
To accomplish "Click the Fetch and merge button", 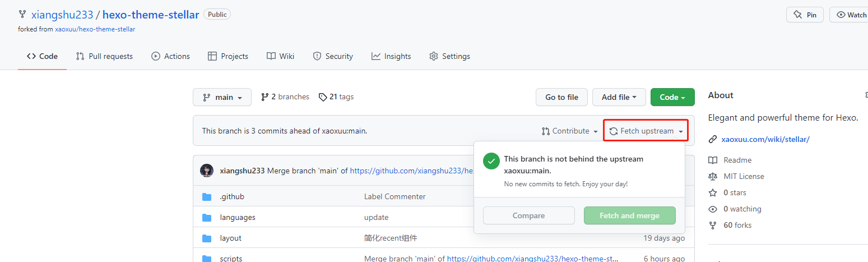I will pos(629,215).
